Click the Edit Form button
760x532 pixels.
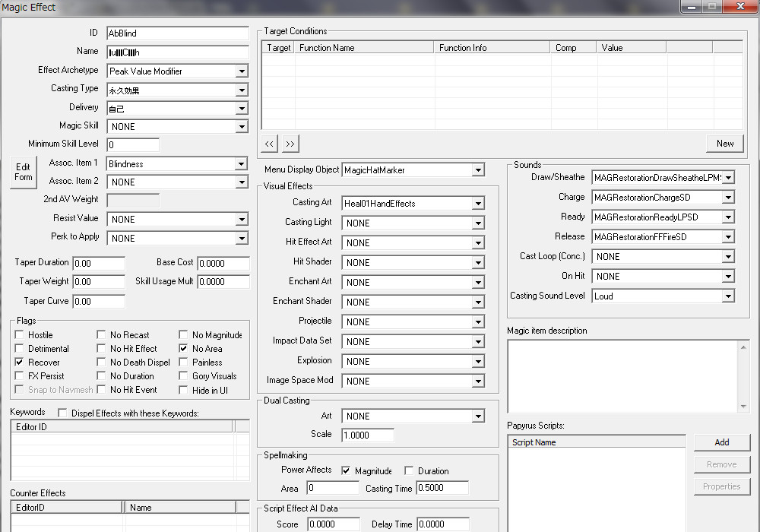pos(24,172)
